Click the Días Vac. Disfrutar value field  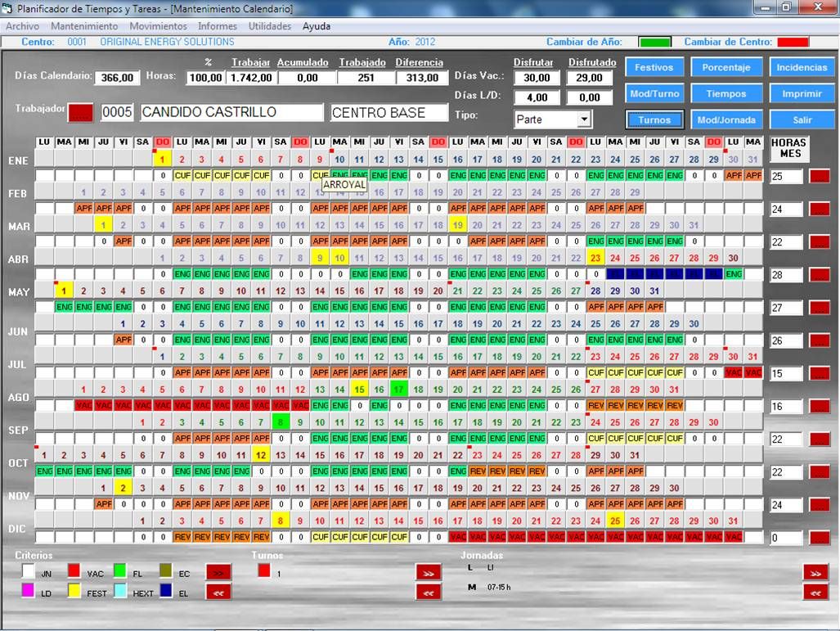click(x=537, y=78)
